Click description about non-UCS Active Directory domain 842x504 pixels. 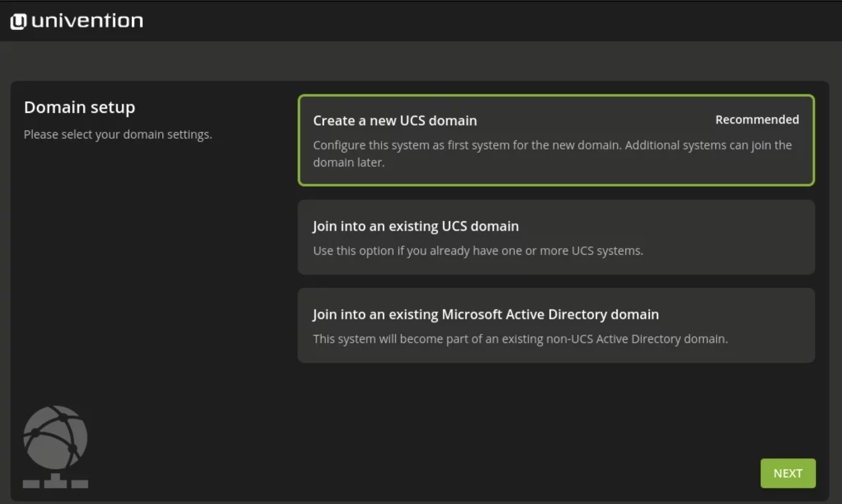[520, 339]
